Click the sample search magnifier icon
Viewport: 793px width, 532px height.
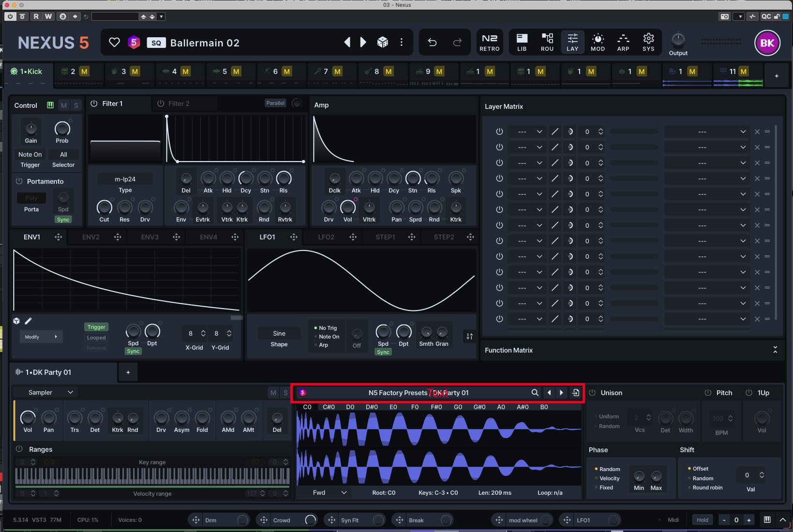[x=535, y=393]
